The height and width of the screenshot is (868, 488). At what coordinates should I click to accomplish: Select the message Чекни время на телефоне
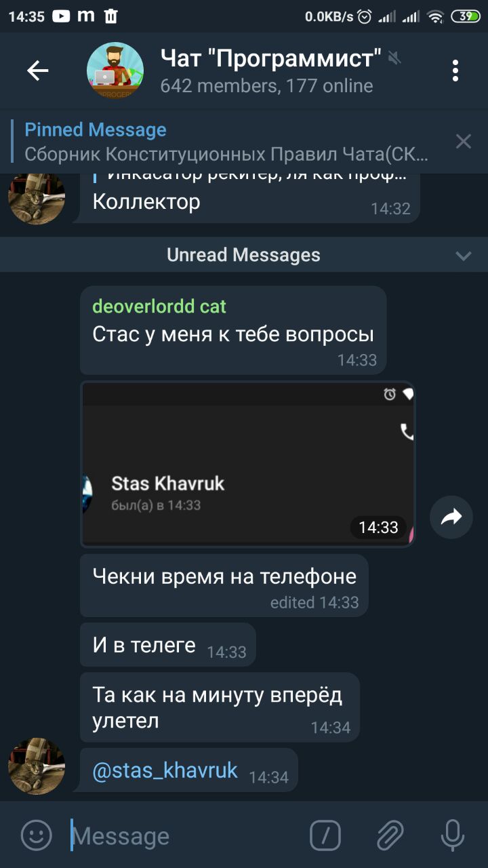coord(224,585)
